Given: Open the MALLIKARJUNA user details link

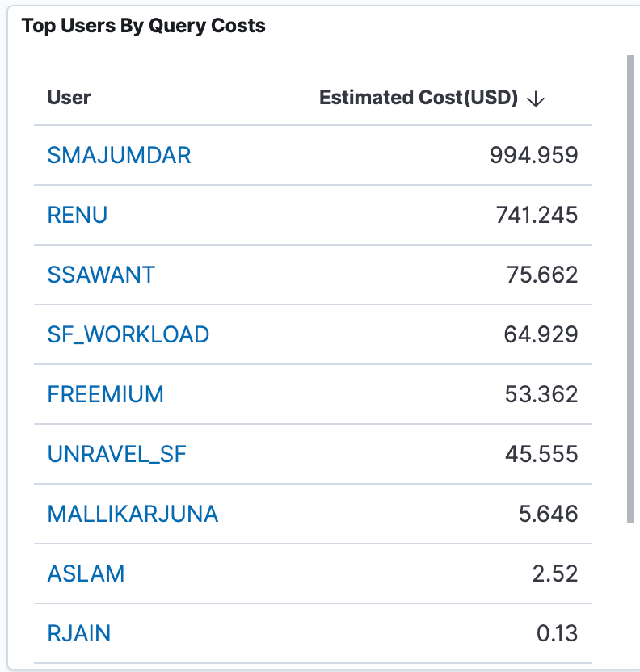Looking at the screenshot, I should 133,514.
